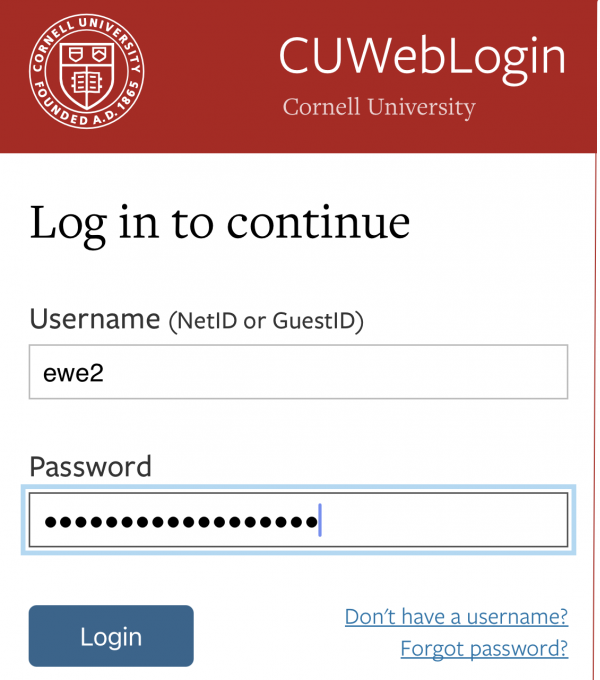This screenshot has height=680, width=600.
Task: Click empty space right of "ewe2" in Username
Action: click(350, 373)
